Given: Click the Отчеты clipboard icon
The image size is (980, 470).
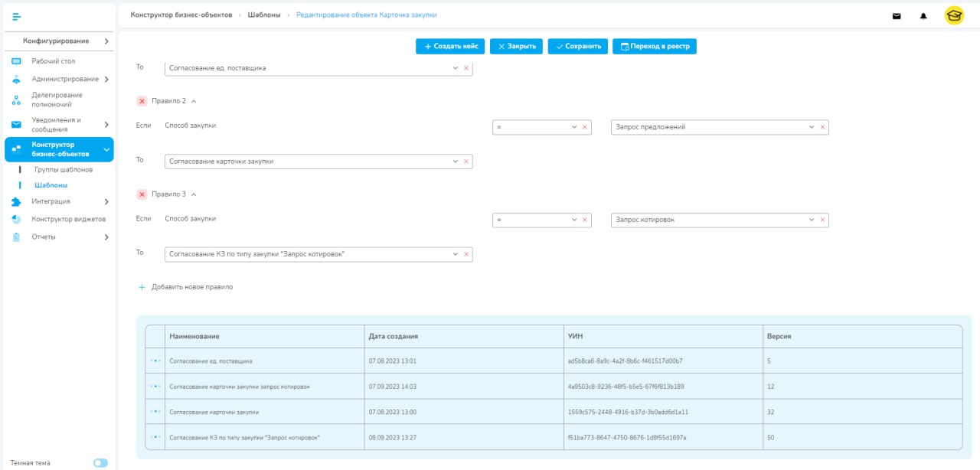Looking at the screenshot, I should [16, 237].
